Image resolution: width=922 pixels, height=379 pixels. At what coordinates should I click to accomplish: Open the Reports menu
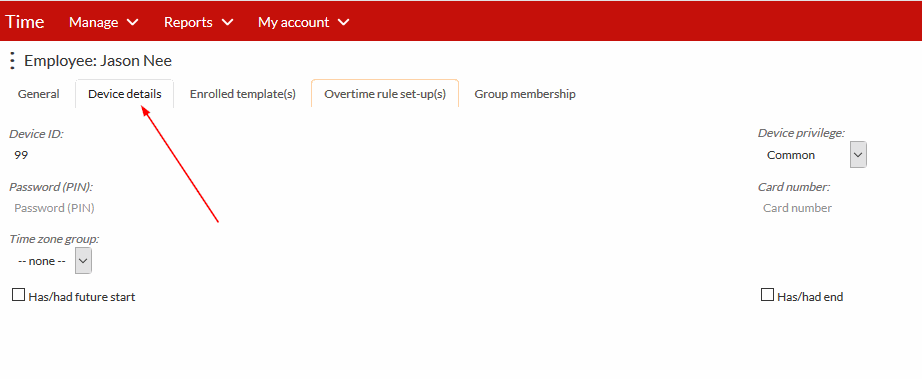(198, 22)
